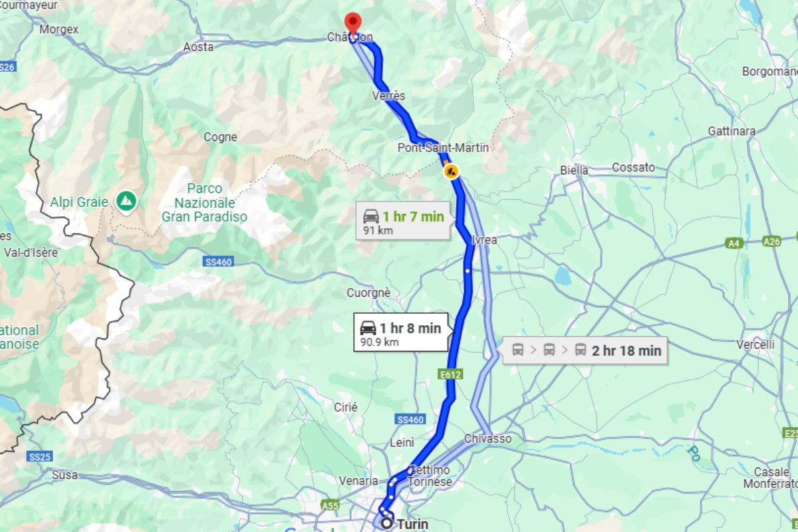
Task: Select the 1 hr 7 min 91 km route
Action: 403,221
